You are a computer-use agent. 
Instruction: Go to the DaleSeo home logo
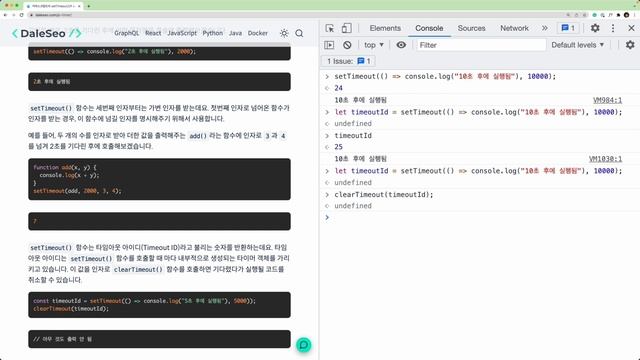coord(46,33)
